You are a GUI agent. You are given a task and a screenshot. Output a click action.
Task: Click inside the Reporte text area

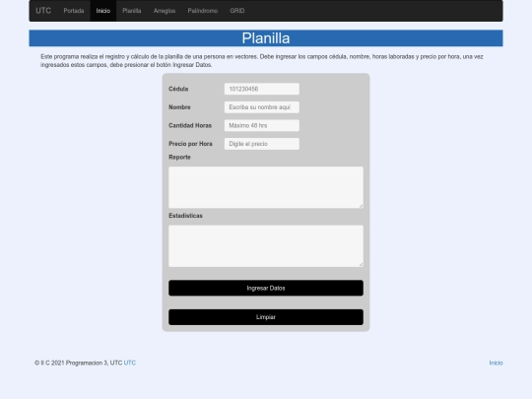[266, 187]
